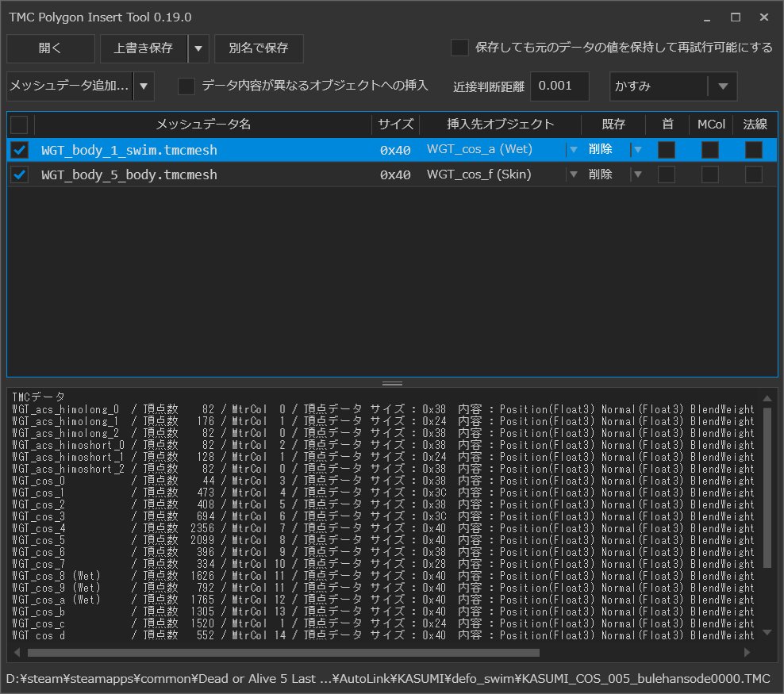The width and height of the screenshot is (784, 694).
Task: Toggle 首 checkbox in WGT_body_1_swim row
Action: coord(667,149)
